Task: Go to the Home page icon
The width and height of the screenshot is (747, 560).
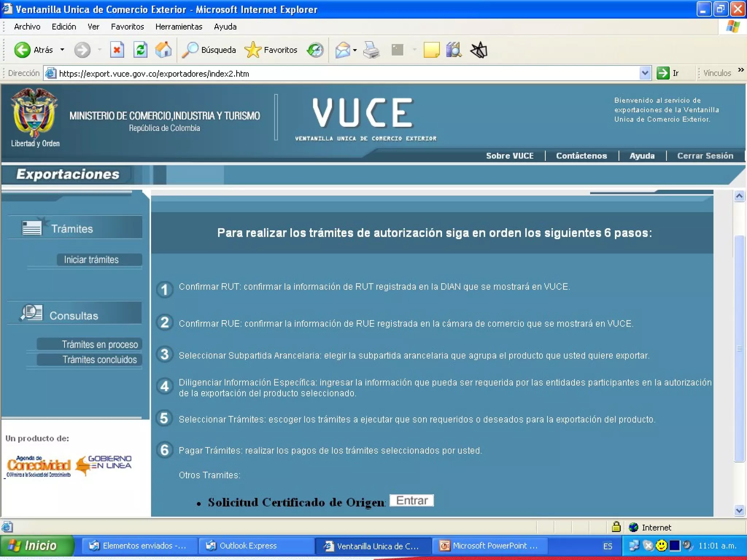Action: tap(163, 50)
